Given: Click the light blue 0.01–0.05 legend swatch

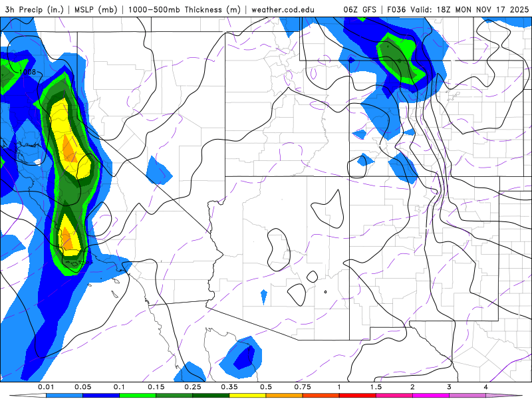Looking at the screenshot, I should pos(65,396).
